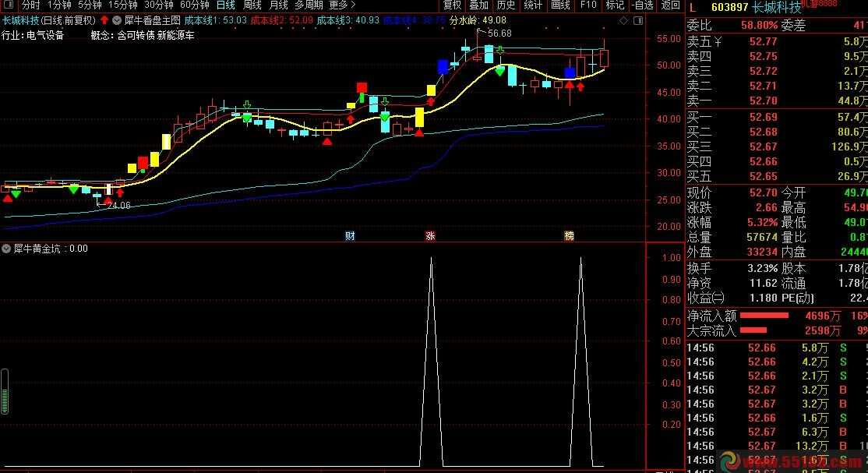Click the panel layout icon at top-left
The height and width of the screenshot is (473, 868).
point(8,5)
